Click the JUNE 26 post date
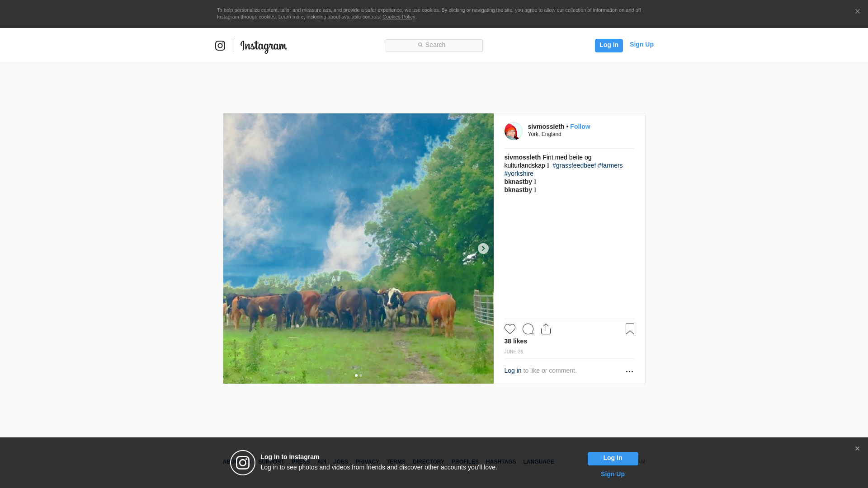The height and width of the screenshot is (488, 868). (x=514, y=352)
